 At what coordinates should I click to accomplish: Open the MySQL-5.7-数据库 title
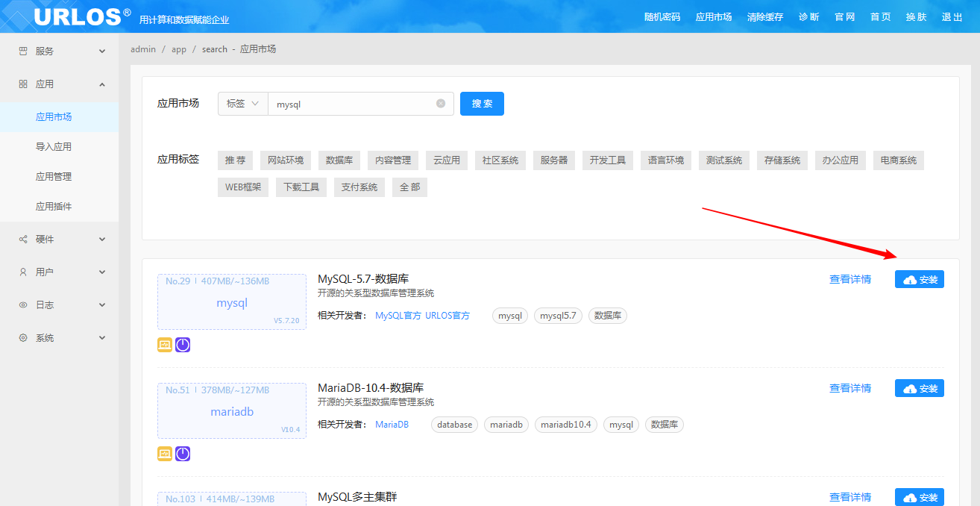[363, 279]
